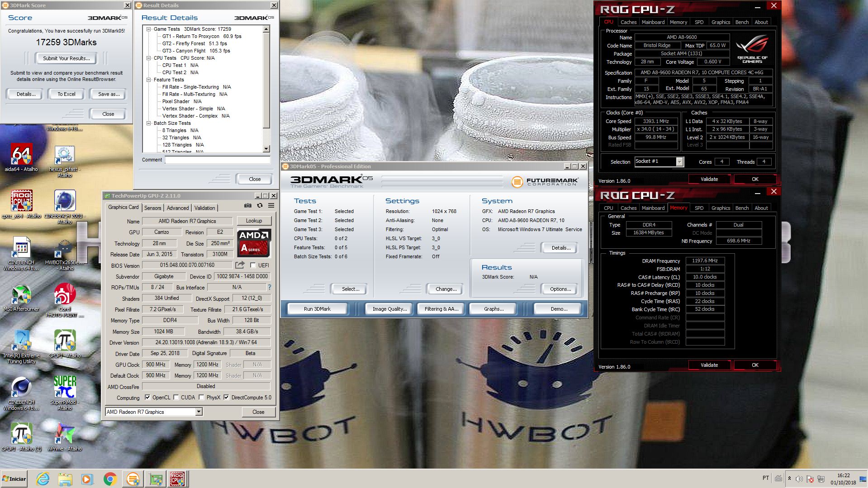
Task: Switch to GPU-Z Sensors tab
Action: [x=153, y=208]
